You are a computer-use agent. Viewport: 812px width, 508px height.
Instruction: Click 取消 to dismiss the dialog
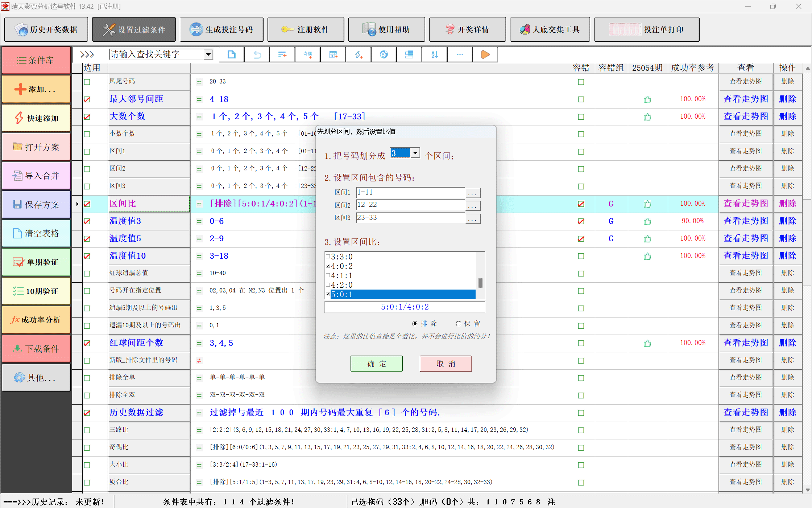[x=446, y=364]
